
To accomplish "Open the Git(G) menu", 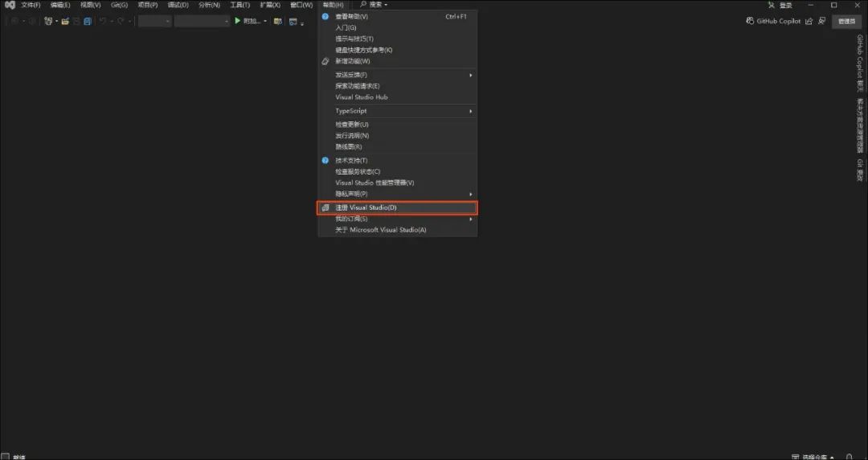I will pos(119,5).
